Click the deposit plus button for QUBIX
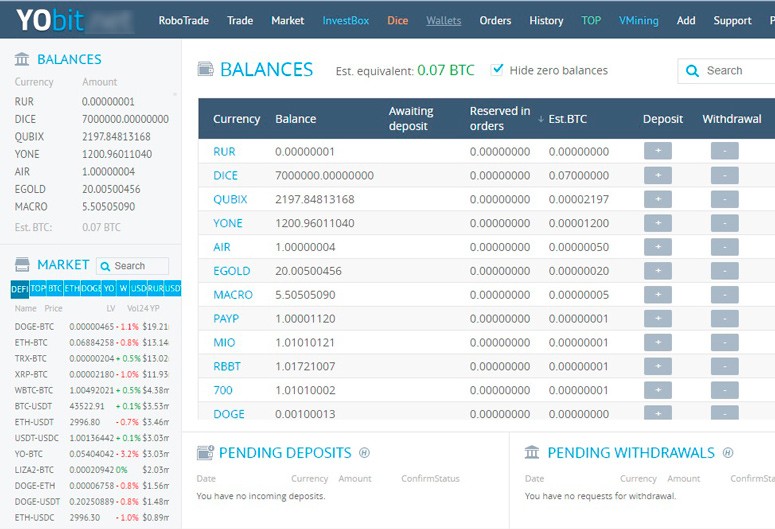The width and height of the screenshot is (775, 529). [x=658, y=199]
